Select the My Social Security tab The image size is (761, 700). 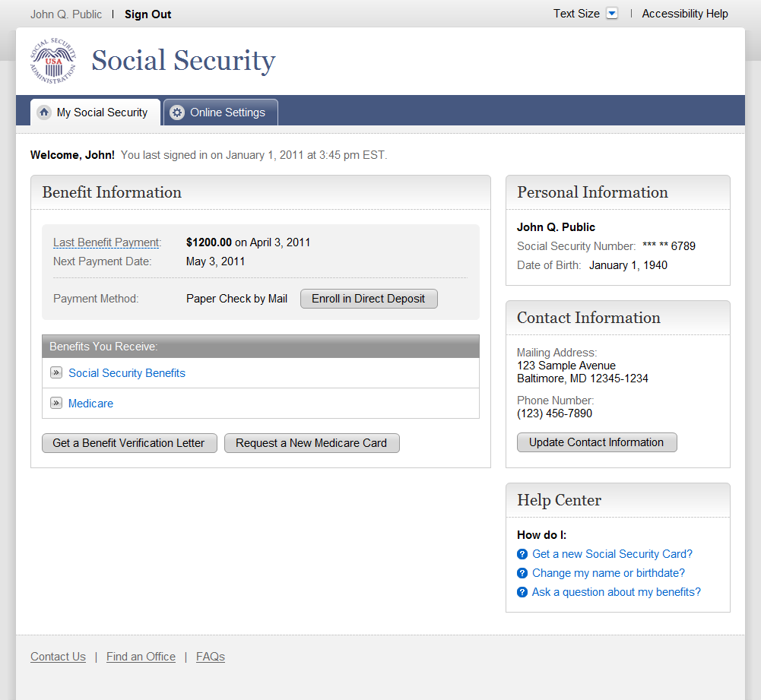coord(102,112)
